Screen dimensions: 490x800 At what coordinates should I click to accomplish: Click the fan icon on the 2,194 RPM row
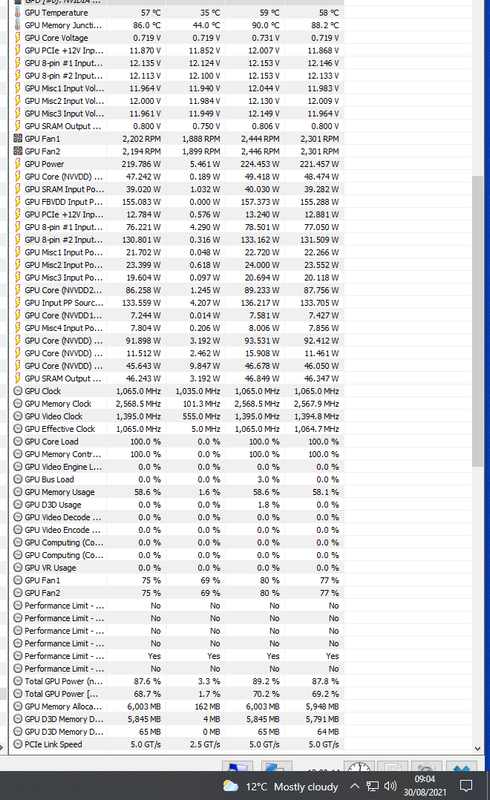point(18,151)
